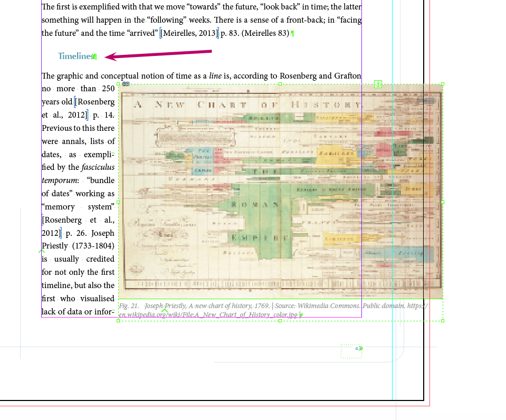Click the page number 43
This screenshot has height=420, width=506.
[x=358, y=348]
